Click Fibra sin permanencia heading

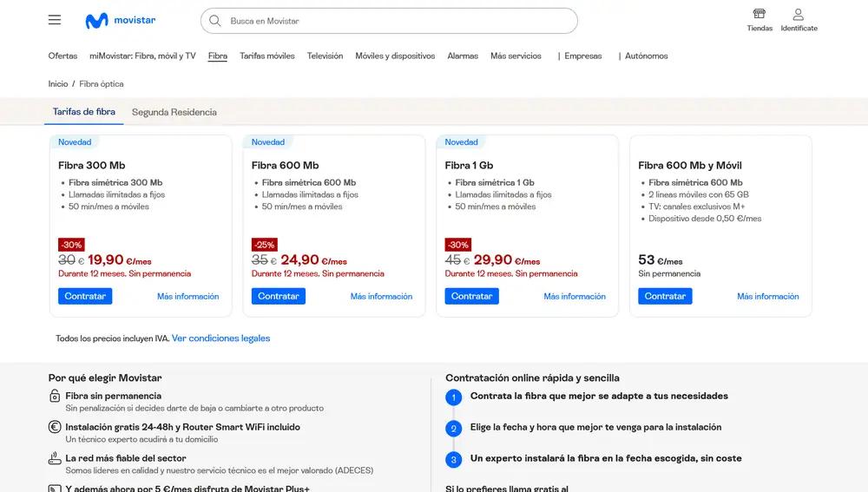pyautogui.click(x=114, y=396)
